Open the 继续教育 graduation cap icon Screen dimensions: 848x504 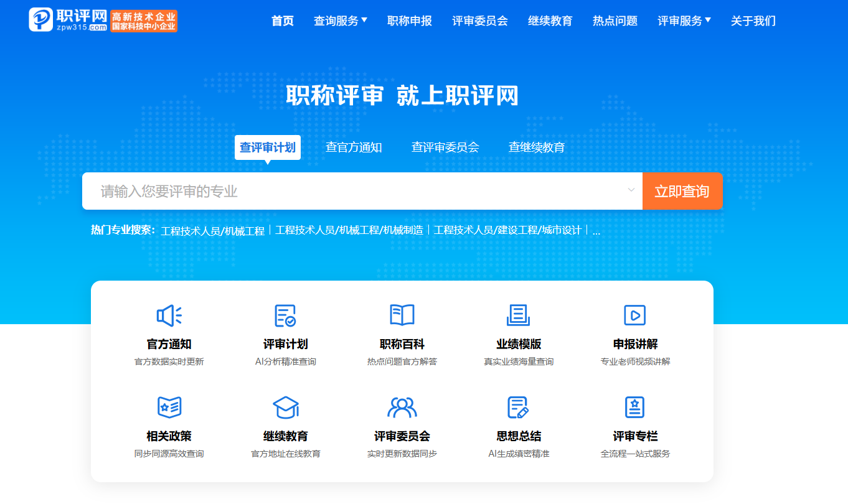285,408
